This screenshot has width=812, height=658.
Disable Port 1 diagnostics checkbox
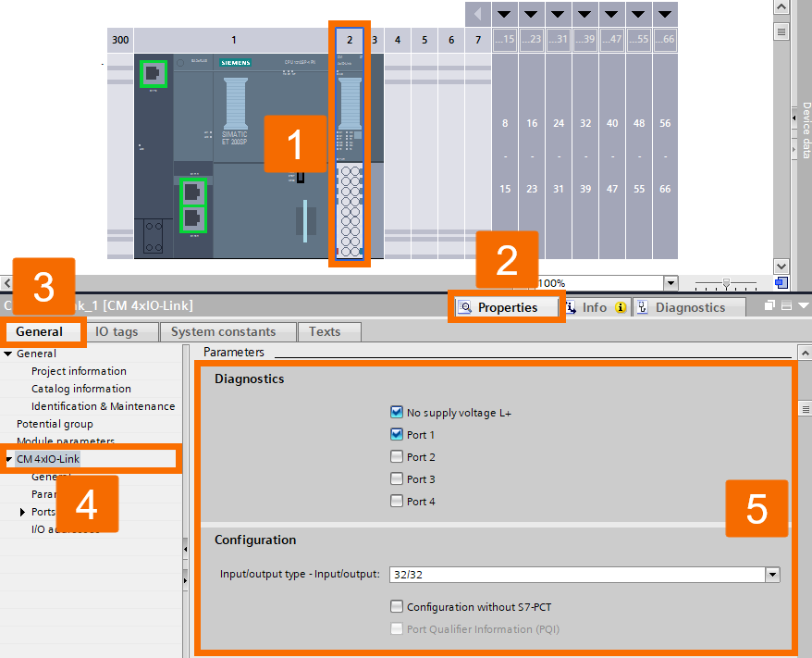[x=397, y=434]
